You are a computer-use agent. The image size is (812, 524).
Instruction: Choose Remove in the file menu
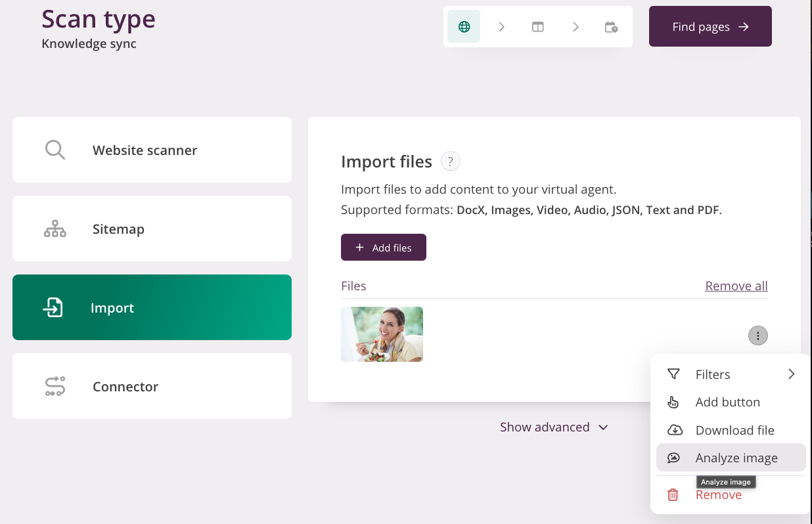click(731, 494)
